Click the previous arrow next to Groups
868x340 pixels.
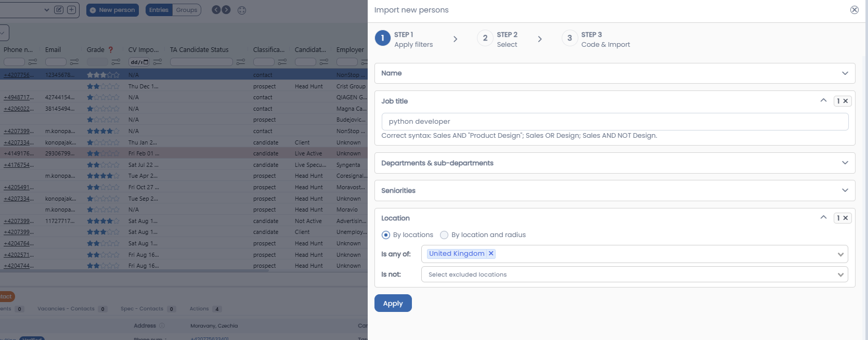click(216, 10)
